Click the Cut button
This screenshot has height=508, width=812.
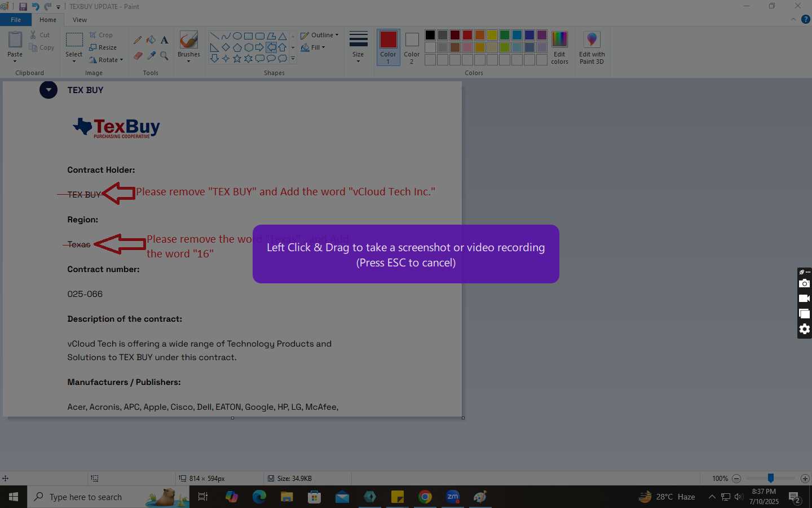click(39, 35)
